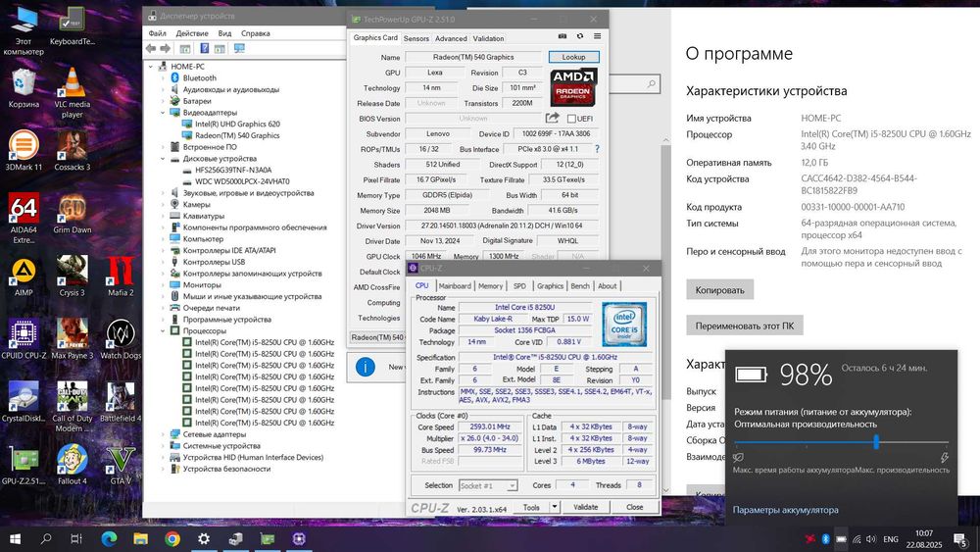The image size is (980, 552).
Task: Switch to the Bench tab in CPU-Z
Action: coord(580,285)
